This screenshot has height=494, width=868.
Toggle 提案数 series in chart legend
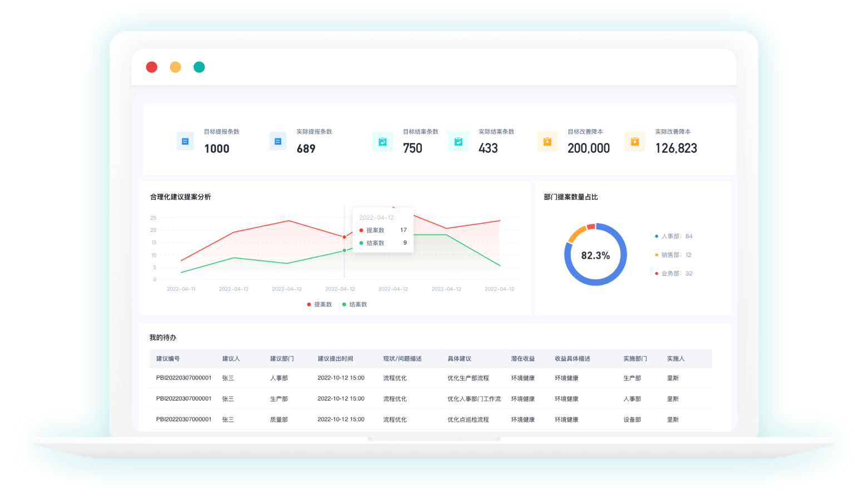coord(319,304)
